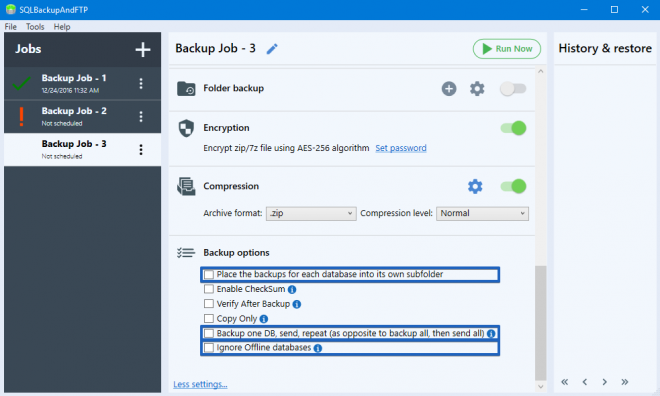Click the Folder backup folder icon
Image resolution: width=660 pixels, height=396 pixels.
tap(186, 89)
